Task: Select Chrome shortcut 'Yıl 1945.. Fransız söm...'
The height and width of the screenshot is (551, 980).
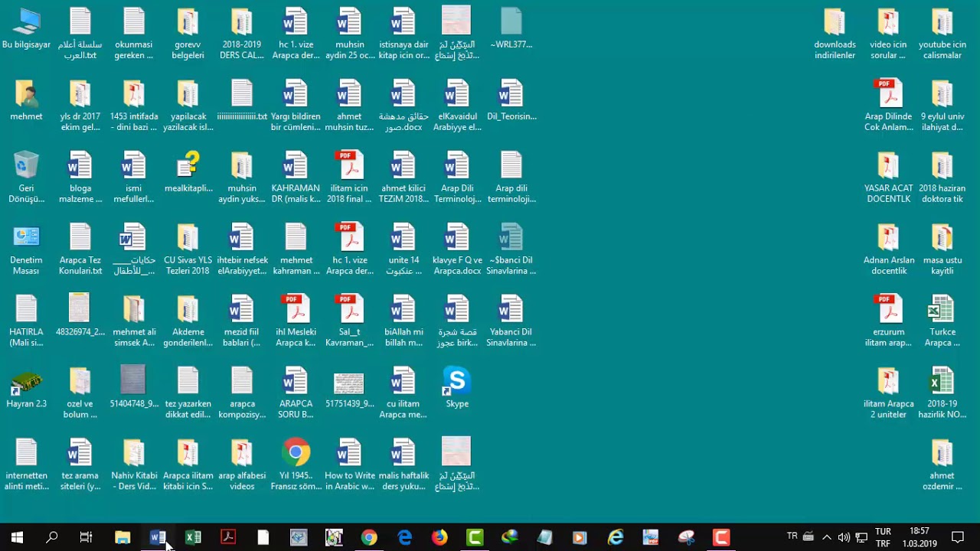Action: pos(296,465)
